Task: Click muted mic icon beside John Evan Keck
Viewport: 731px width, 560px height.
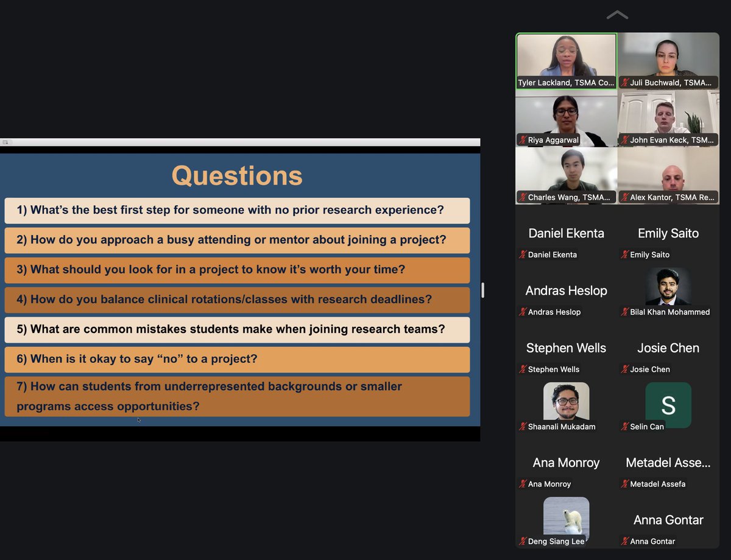Action: click(x=624, y=140)
